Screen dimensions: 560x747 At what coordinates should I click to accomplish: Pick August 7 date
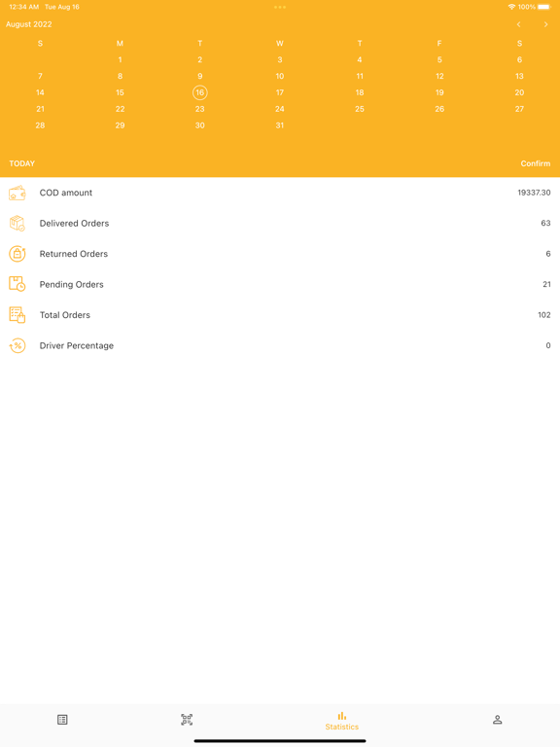click(40, 76)
